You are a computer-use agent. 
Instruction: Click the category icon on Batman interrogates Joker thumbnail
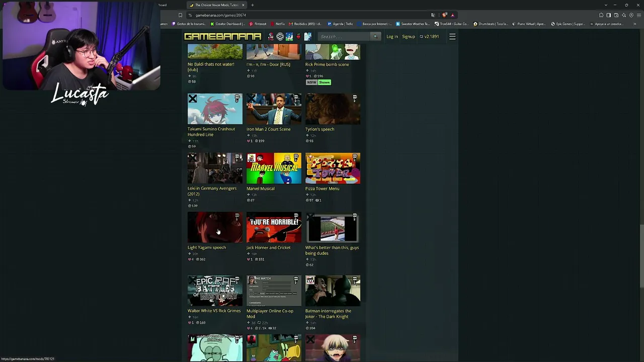click(355, 281)
